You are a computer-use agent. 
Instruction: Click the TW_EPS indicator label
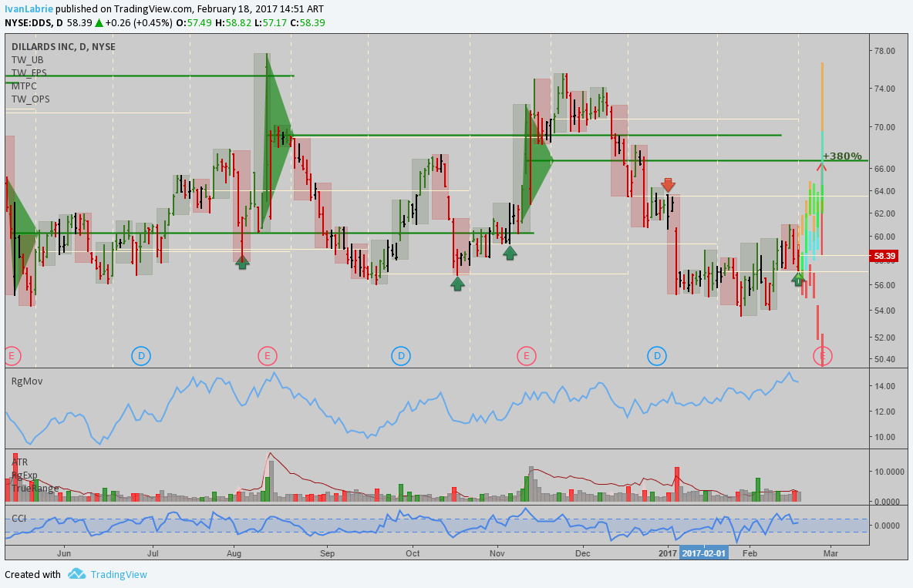(29, 73)
